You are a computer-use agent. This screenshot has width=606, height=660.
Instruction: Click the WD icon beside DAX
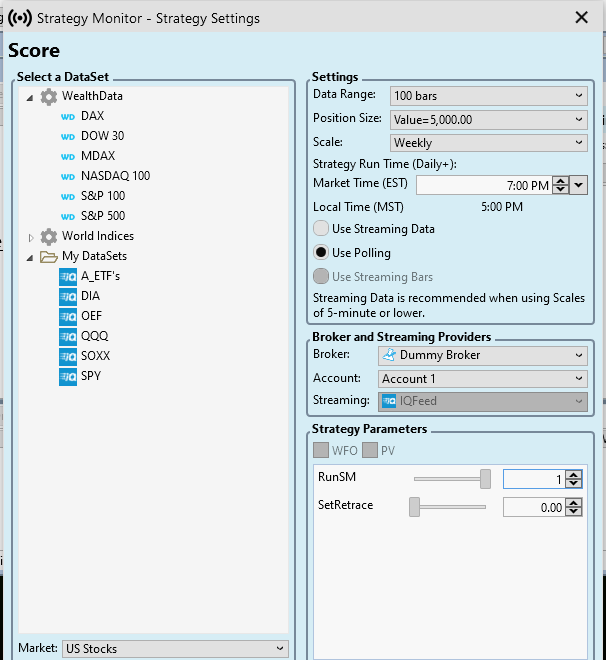68,117
